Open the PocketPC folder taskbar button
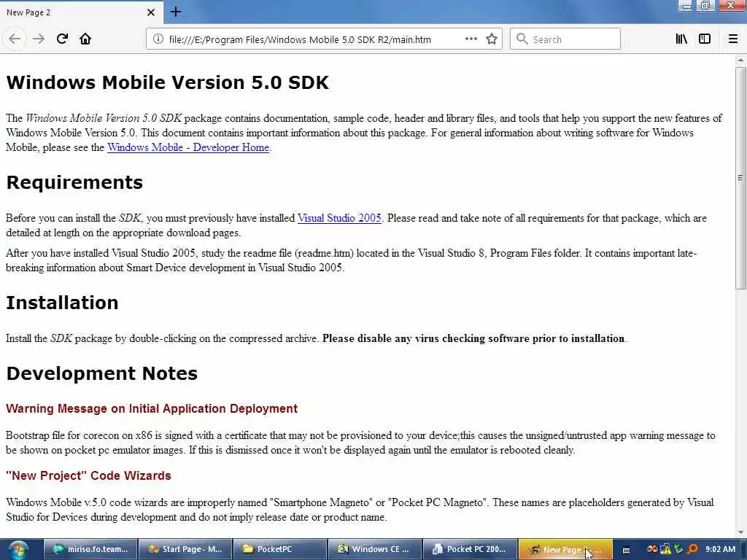Viewport: 747px width, 560px height. 280,550
